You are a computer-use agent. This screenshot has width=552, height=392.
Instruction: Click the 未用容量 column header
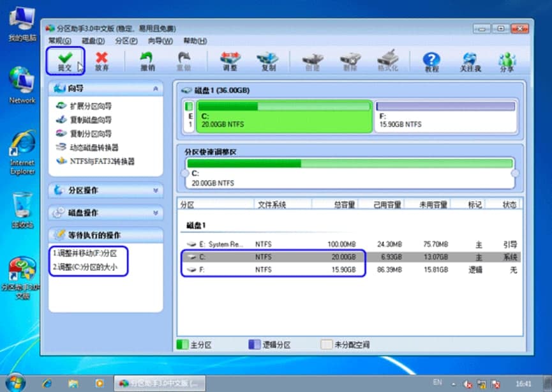(x=428, y=204)
